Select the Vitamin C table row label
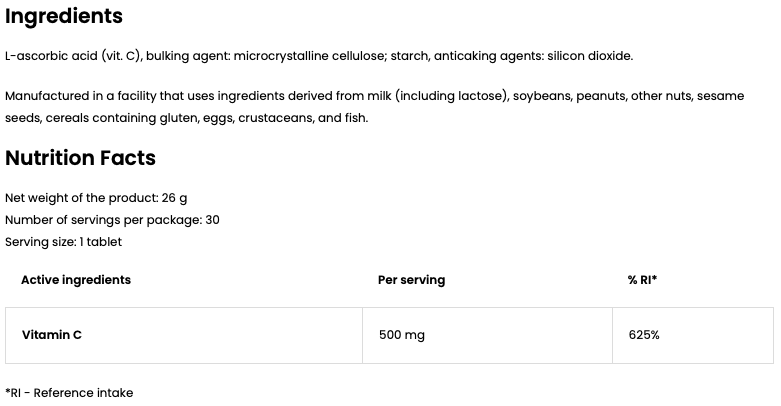The width and height of the screenshot is (781, 406). pyautogui.click(x=52, y=335)
